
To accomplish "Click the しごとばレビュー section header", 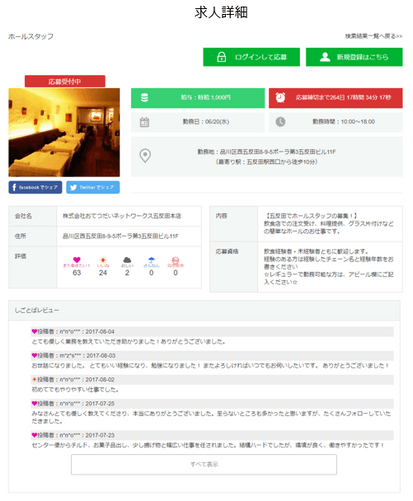I will (x=204, y=310).
